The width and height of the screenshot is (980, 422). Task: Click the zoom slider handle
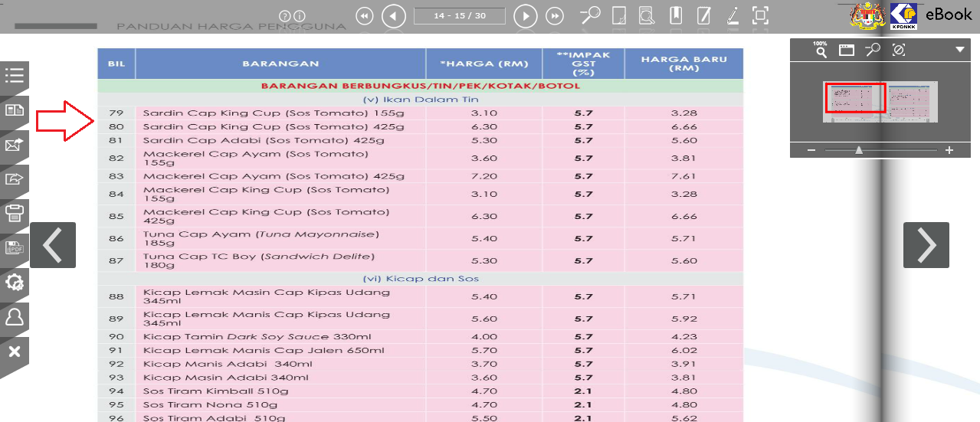[859, 150]
